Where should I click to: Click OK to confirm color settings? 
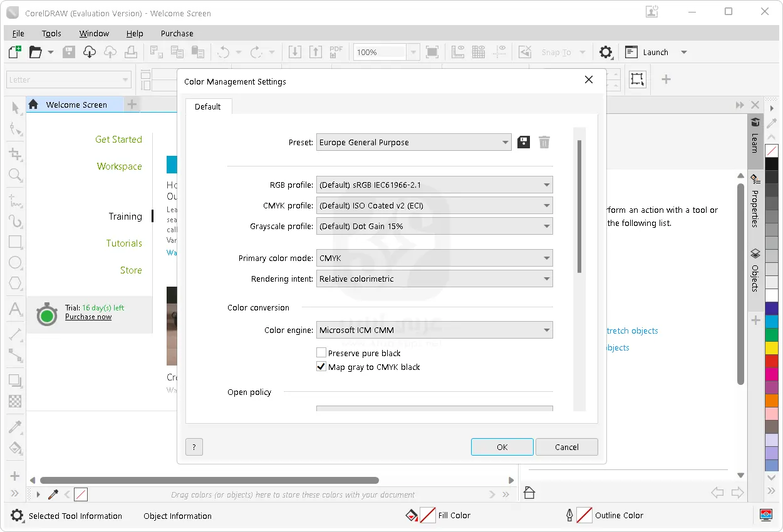coord(502,447)
